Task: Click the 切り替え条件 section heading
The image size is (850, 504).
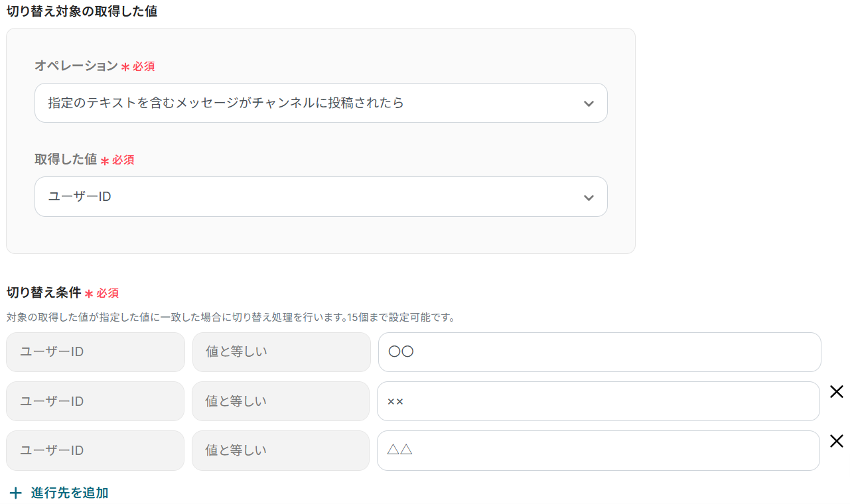Action: click(43, 292)
